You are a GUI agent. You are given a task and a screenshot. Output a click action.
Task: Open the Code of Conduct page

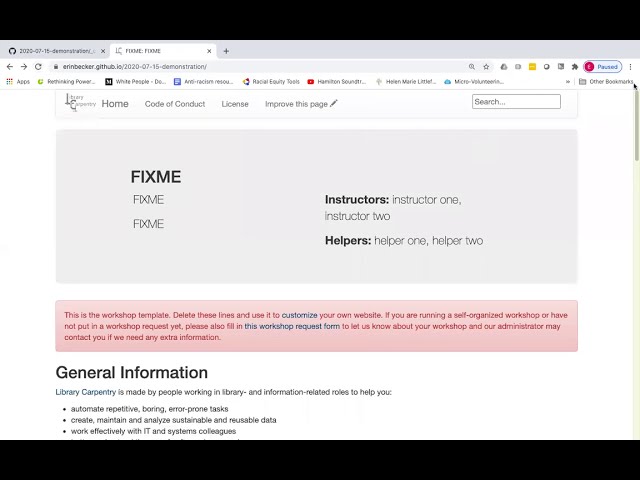click(x=175, y=104)
